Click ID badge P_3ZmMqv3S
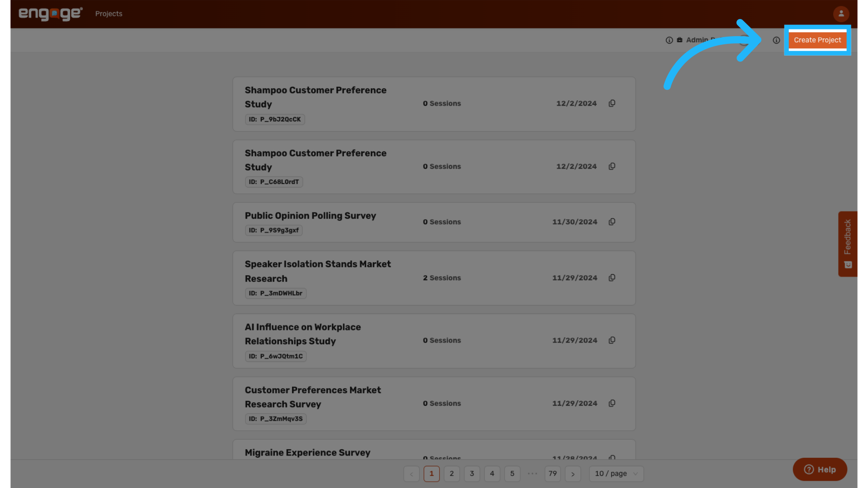This screenshot has width=868, height=488. point(276,419)
